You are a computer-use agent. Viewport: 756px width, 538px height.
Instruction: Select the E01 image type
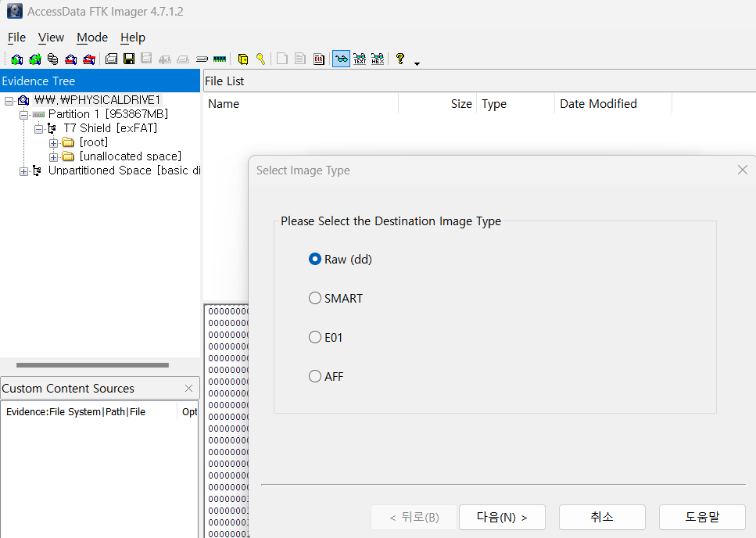pyautogui.click(x=325, y=338)
